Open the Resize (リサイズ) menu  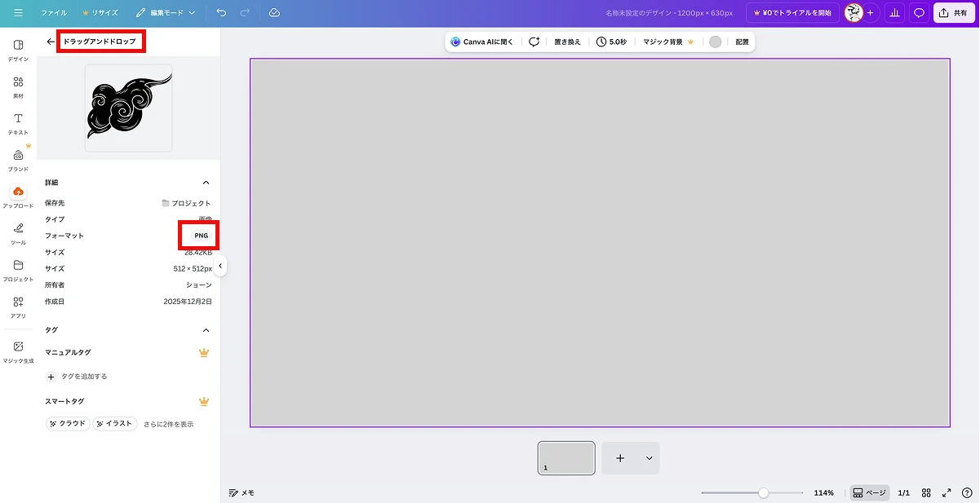point(100,13)
